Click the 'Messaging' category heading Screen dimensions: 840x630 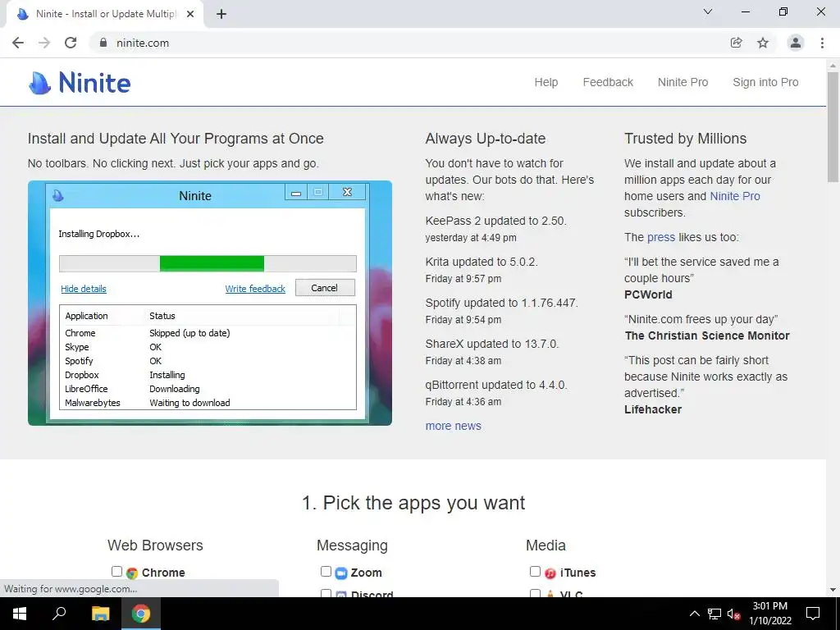click(x=352, y=546)
